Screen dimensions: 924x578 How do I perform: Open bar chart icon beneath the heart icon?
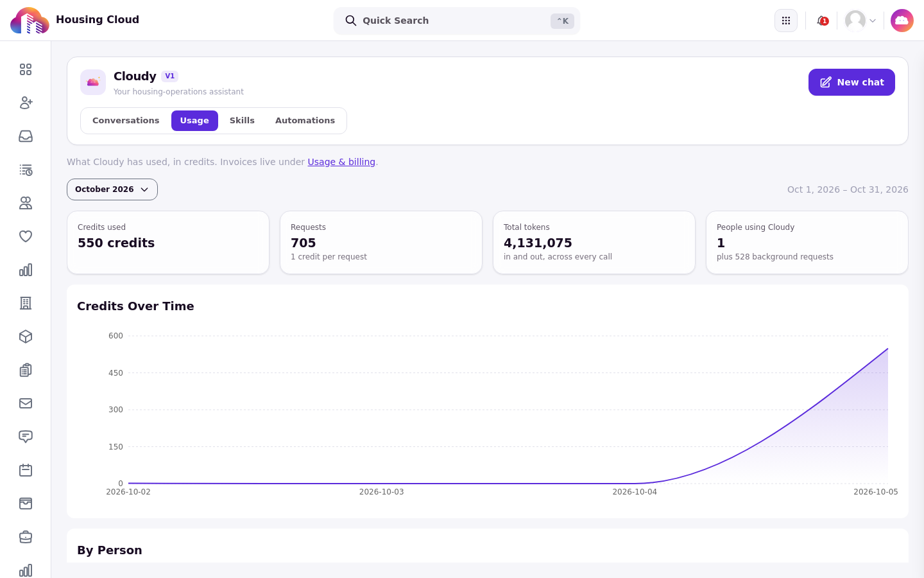click(26, 270)
